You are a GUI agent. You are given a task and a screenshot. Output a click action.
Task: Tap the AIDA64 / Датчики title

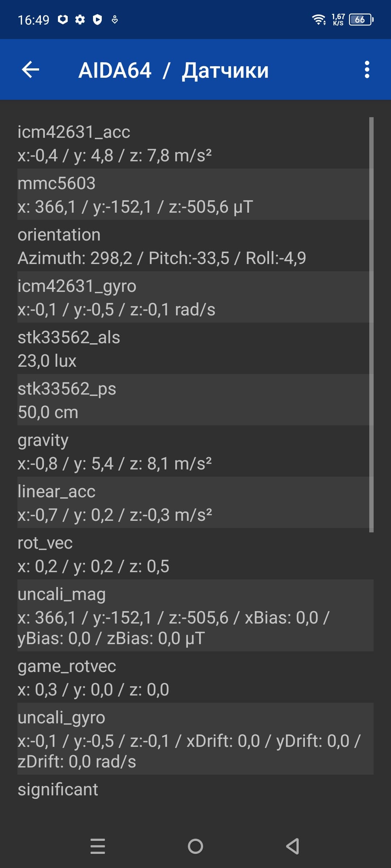(x=173, y=70)
